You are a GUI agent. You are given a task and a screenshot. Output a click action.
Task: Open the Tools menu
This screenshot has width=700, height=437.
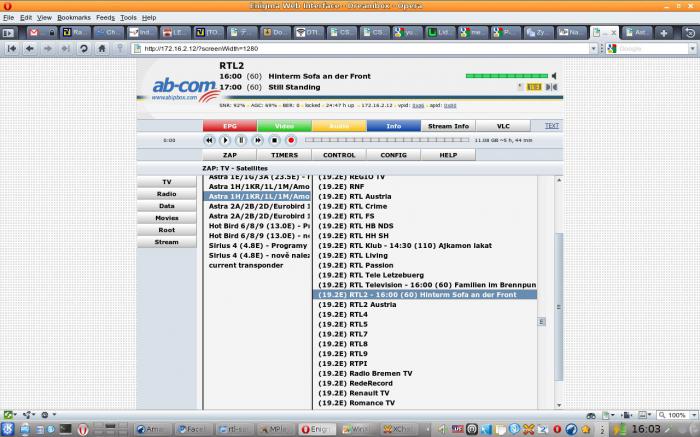128,17
